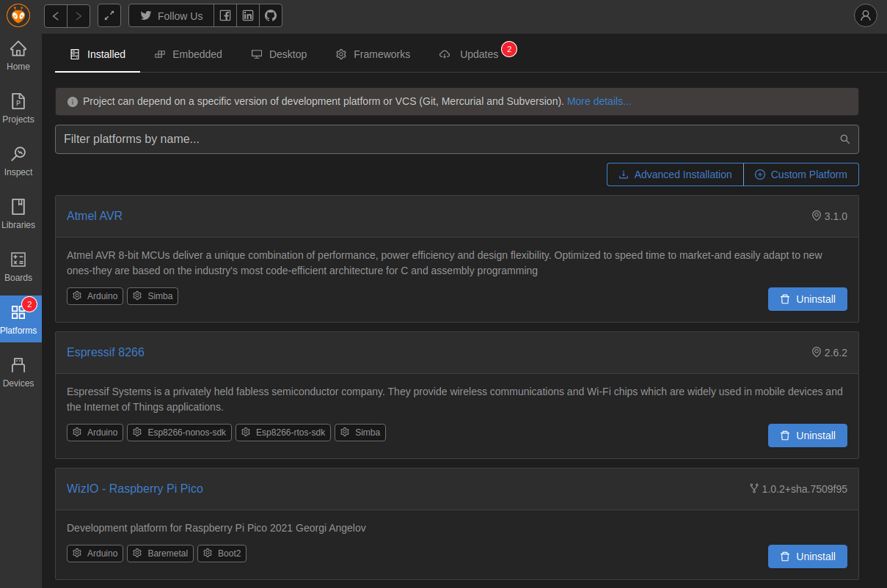
Task: Click the Follow Us Twitter button
Action: pyautogui.click(x=172, y=15)
